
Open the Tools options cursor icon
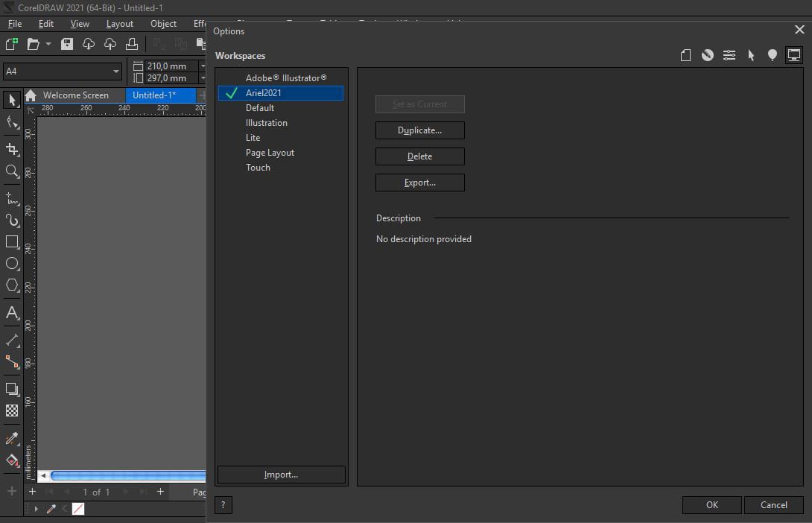point(751,55)
